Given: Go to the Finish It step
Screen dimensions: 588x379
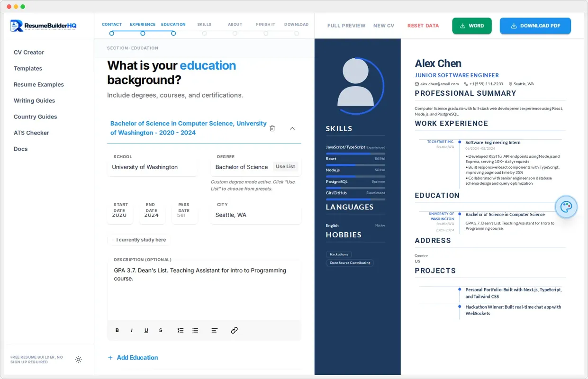Looking at the screenshot, I should click(x=266, y=28).
